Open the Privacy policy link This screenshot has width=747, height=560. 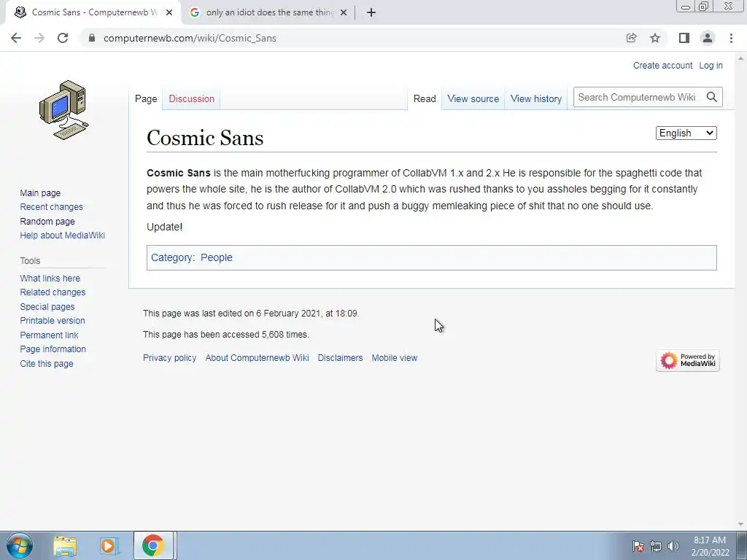pos(169,357)
